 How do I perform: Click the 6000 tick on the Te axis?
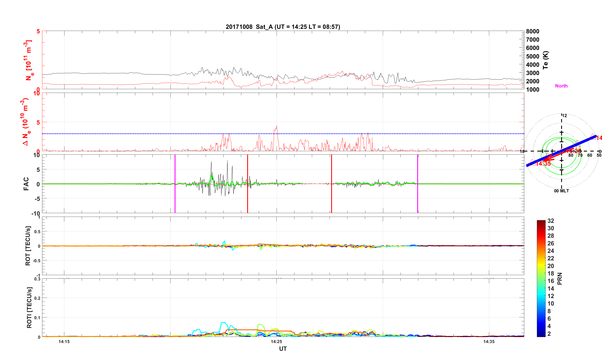[x=533, y=48]
